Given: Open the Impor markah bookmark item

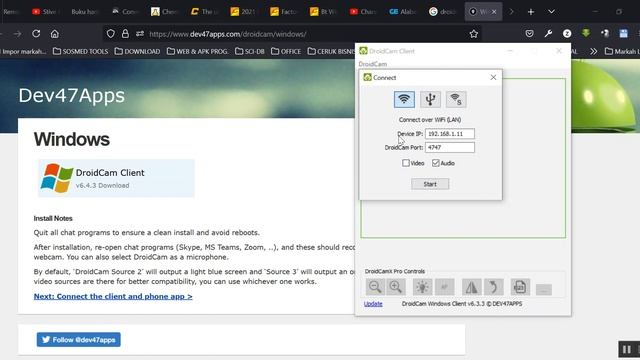Looking at the screenshot, I should 23,51.
